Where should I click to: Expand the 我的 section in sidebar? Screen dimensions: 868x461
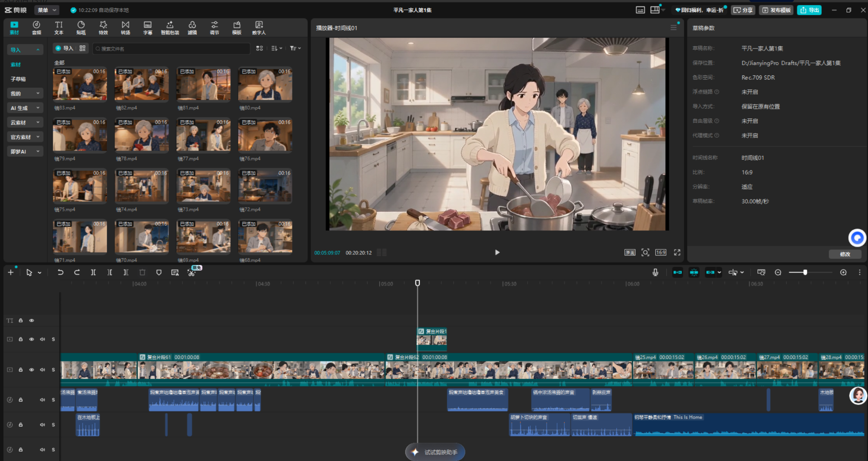[x=25, y=93]
